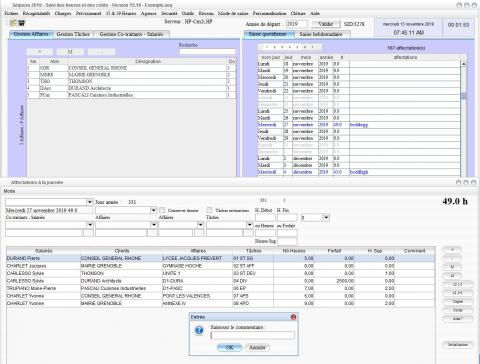Image resolution: width=480 pixels, height=364 pixels.
Task: Select the MAIRIE GRENOBLE row in affaires list
Action: pos(131,75)
